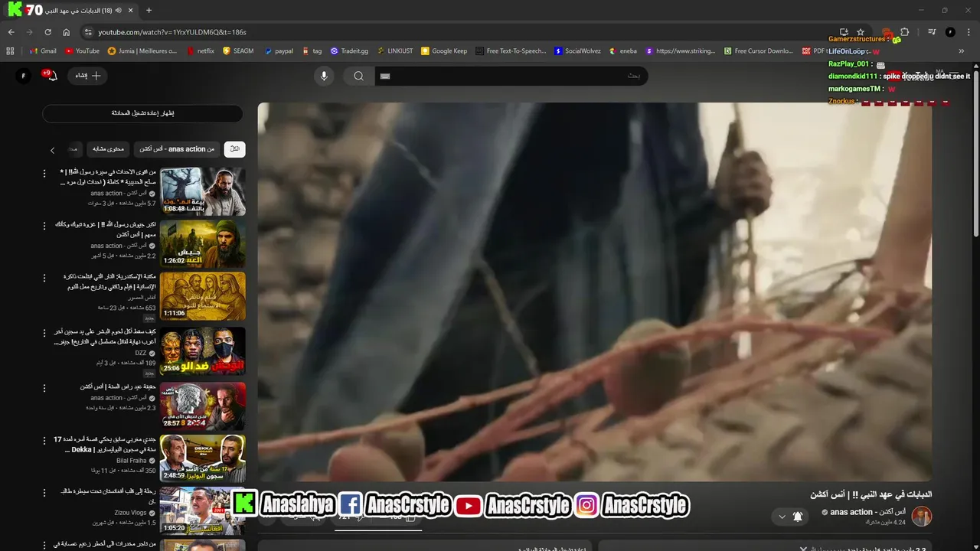This screenshot has width=980, height=551.
Task: Click the show chat replay button above chips
Action: coord(142,113)
